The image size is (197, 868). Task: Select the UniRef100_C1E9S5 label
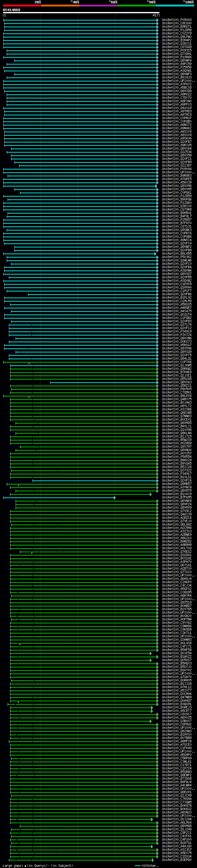177,284
